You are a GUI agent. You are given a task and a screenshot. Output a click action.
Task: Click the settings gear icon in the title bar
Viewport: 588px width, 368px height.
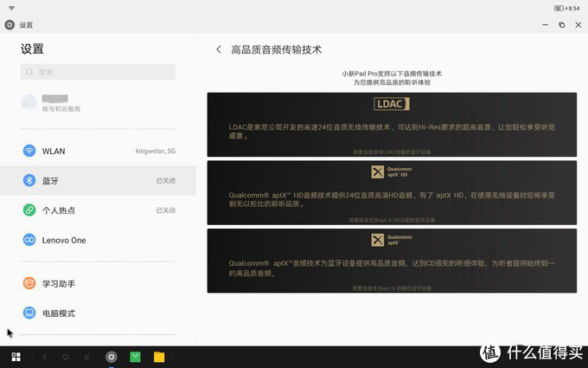tap(10, 25)
